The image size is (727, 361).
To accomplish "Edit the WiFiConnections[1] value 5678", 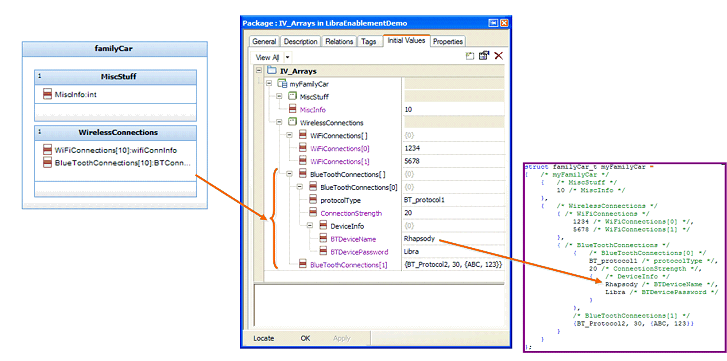I will tap(453, 161).
